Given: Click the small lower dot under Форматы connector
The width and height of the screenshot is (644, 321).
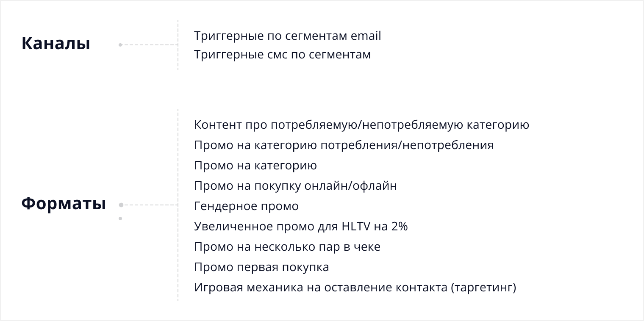Looking at the screenshot, I should [120, 219].
